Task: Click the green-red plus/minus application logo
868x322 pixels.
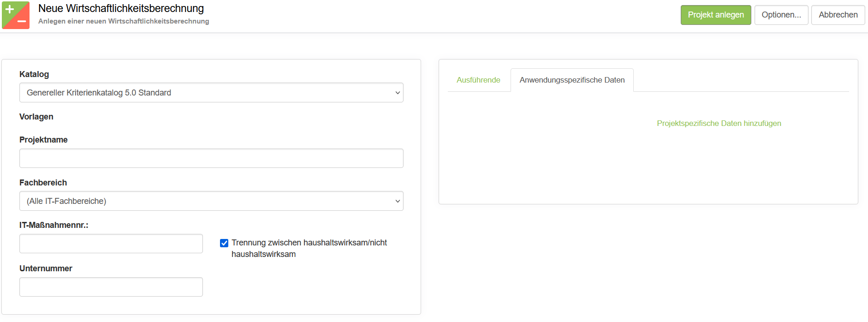Action: [16, 15]
